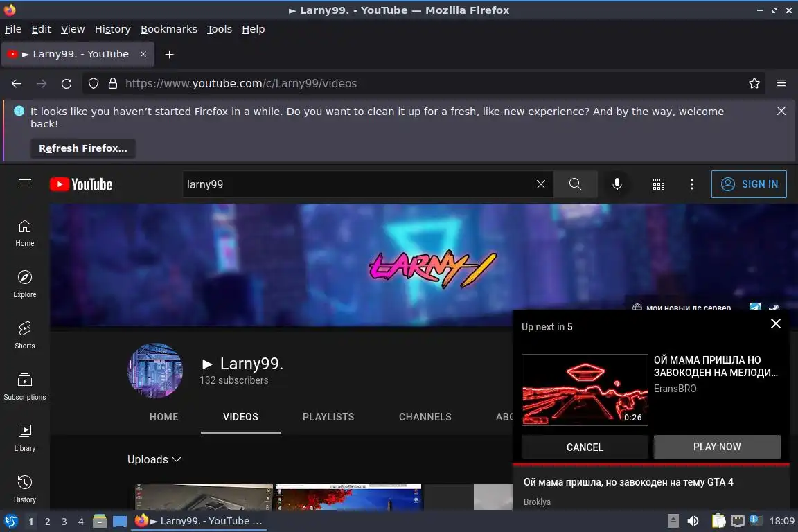Viewport: 798px width, 532px height.
Task: Click 'Ой мама пришла... GTA 4' video title
Action: click(628, 482)
